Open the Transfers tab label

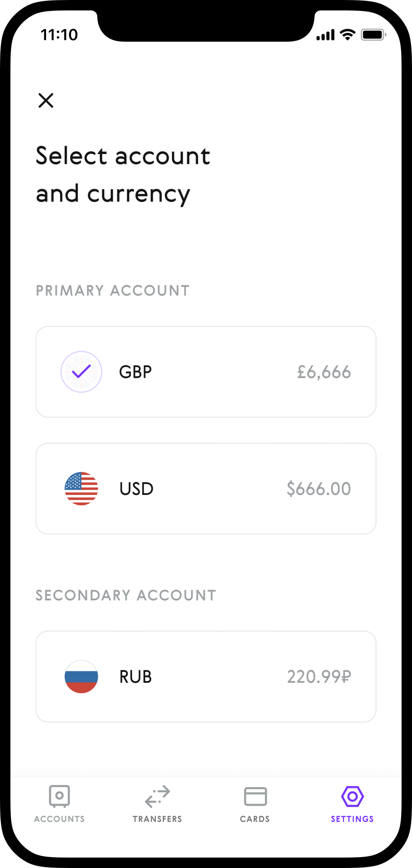157,819
